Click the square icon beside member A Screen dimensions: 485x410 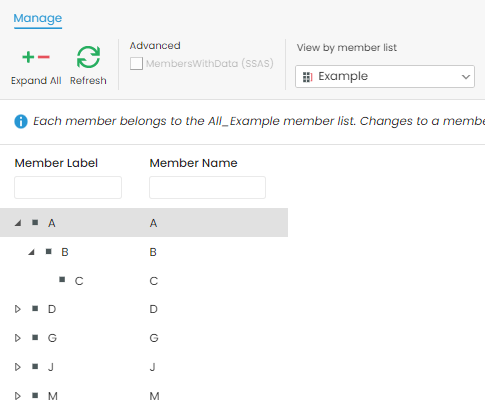pos(35,222)
